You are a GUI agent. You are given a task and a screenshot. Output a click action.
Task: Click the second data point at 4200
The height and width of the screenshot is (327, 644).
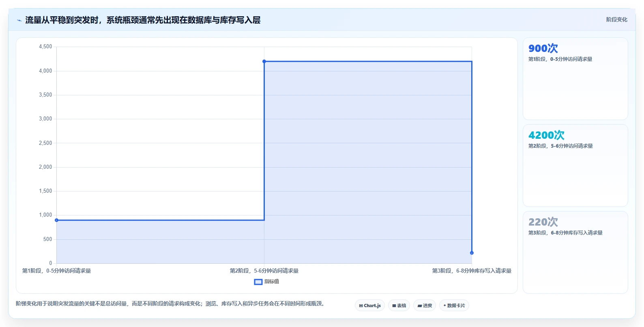264,61
